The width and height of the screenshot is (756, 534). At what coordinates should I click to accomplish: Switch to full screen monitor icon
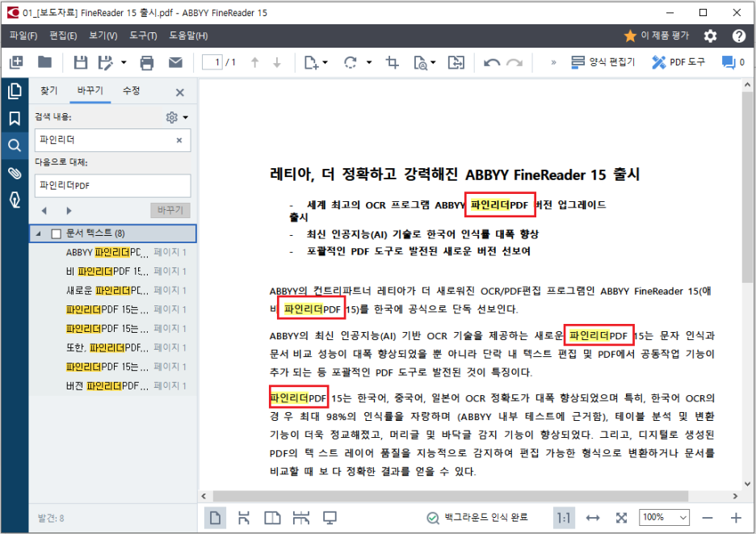pyautogui.click(x=330, y=518)
